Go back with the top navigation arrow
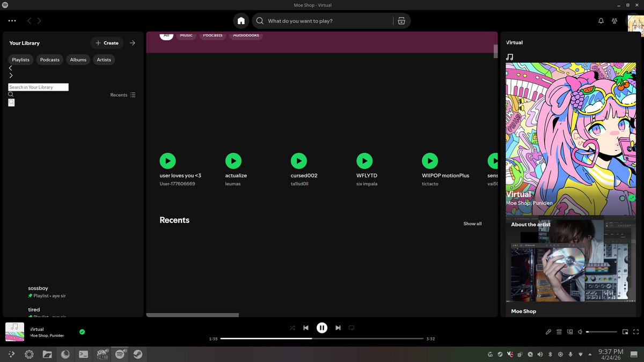Image resolution: width=644 pixels, height=362 pixels. [29, 21]
